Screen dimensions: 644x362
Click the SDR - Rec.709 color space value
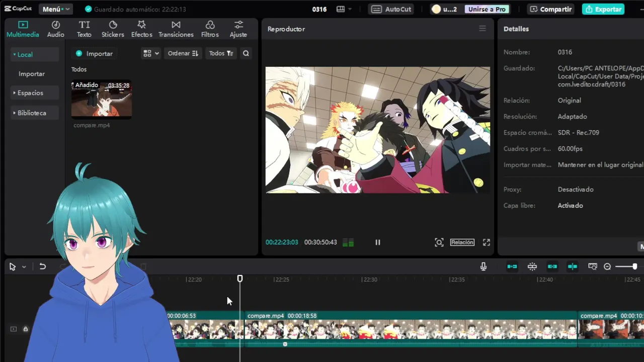coord(579,132)
